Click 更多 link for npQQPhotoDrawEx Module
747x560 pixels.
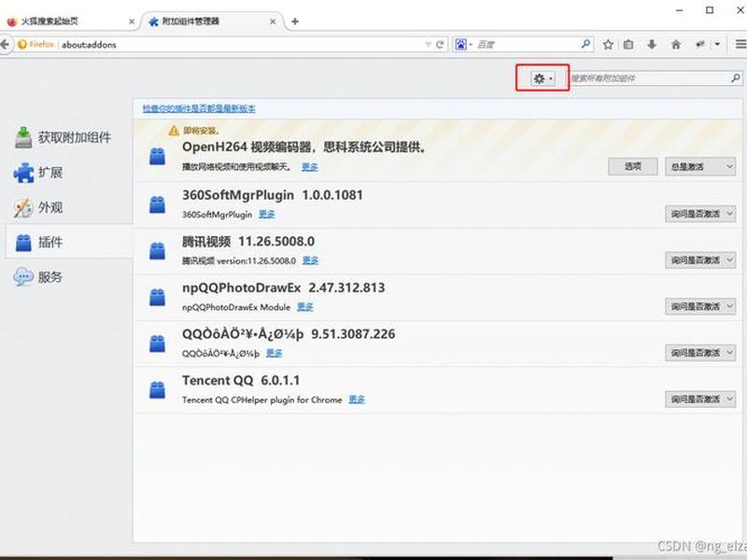coord(305,307)
